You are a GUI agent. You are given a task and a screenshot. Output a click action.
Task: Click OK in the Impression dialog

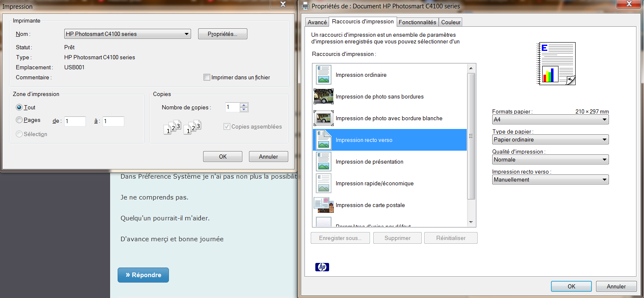pyautogui.click(x=223, y=157)
